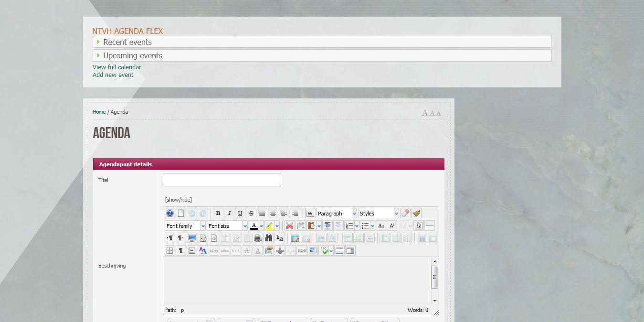The height and width of the screenshot is (322, 644).
Task: Open bullet list style dropdown arrow
Action: 372,226
